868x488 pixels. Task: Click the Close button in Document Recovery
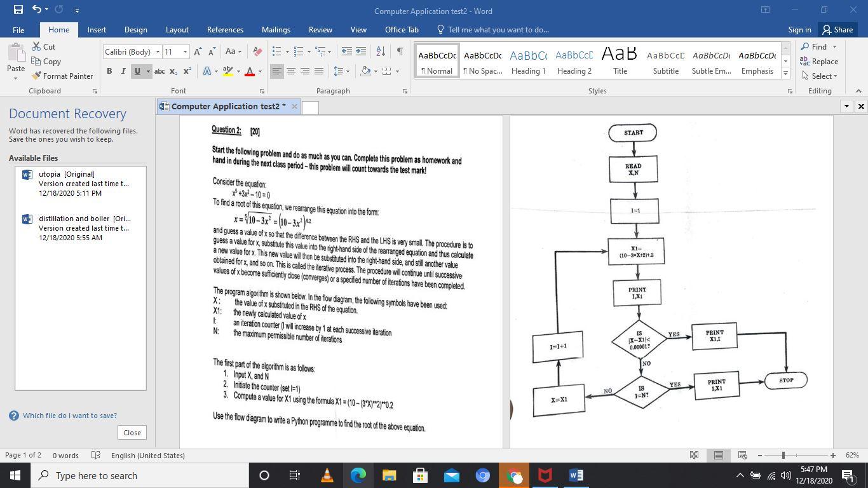coord(132,432)
